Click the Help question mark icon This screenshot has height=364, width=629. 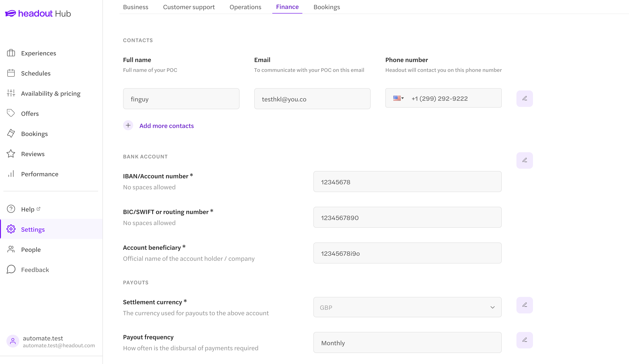(x=11, y=209)
